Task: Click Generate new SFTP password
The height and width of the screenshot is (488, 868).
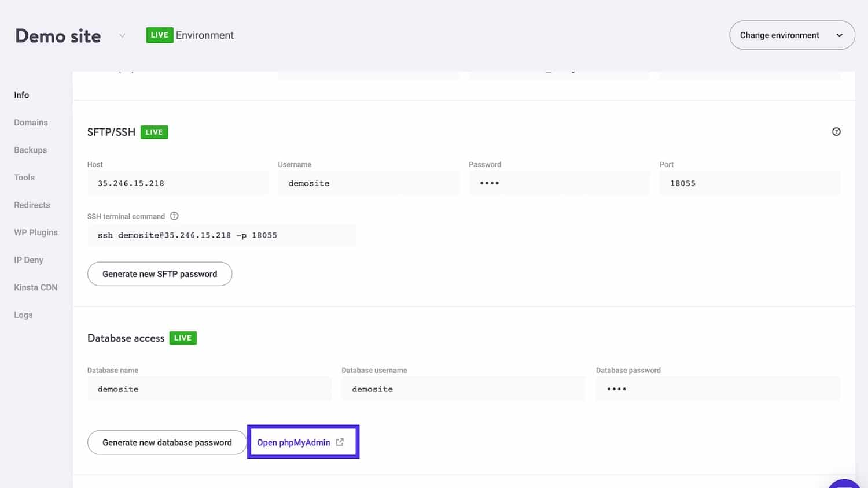Action: coord(159,273)
